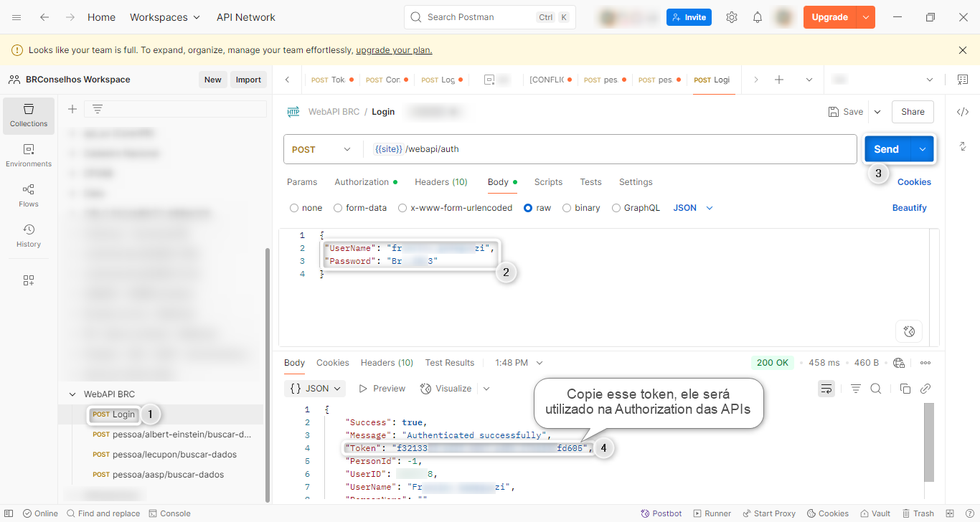The image size is (980, 522).
Task: Open the hamburger main menu
Action: [17, 17]
